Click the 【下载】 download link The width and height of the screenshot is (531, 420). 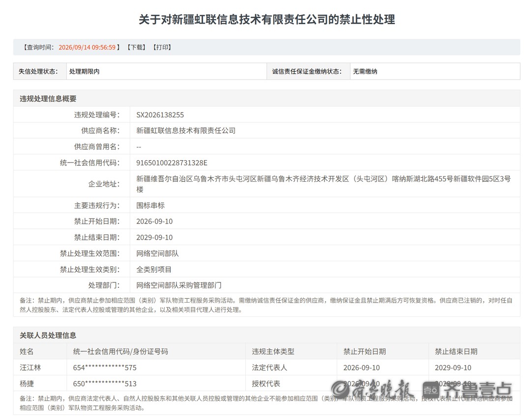(137, 47)
